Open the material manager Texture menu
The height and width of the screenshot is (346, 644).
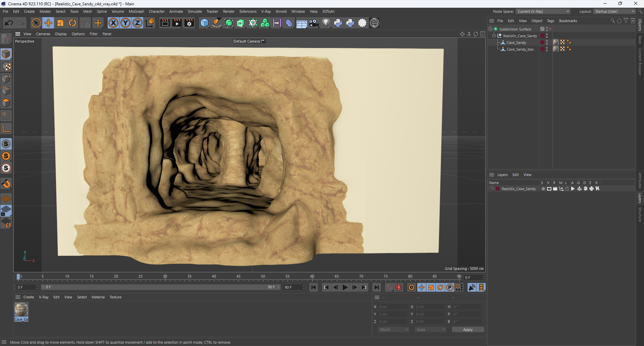tap(115, 297)
